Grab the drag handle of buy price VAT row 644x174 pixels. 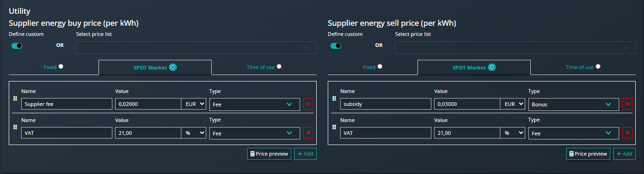15,127
